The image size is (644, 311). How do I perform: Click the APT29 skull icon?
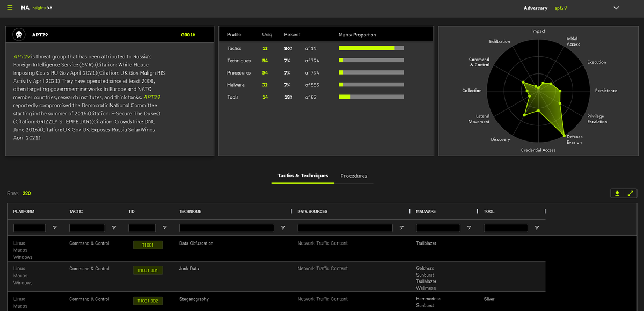tap(19, 35)
